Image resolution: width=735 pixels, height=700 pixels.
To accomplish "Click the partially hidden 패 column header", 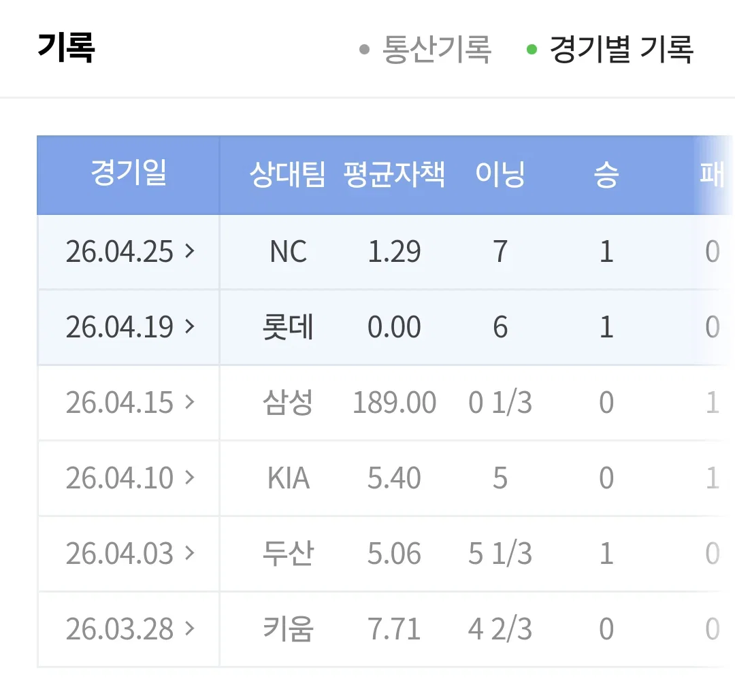I will coord(713,174).
